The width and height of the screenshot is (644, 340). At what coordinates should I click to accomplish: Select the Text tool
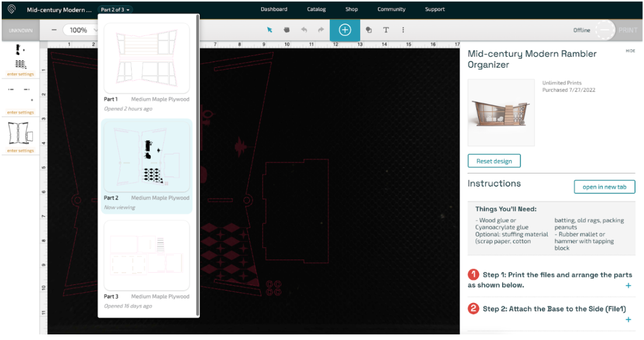coord(386,30)
